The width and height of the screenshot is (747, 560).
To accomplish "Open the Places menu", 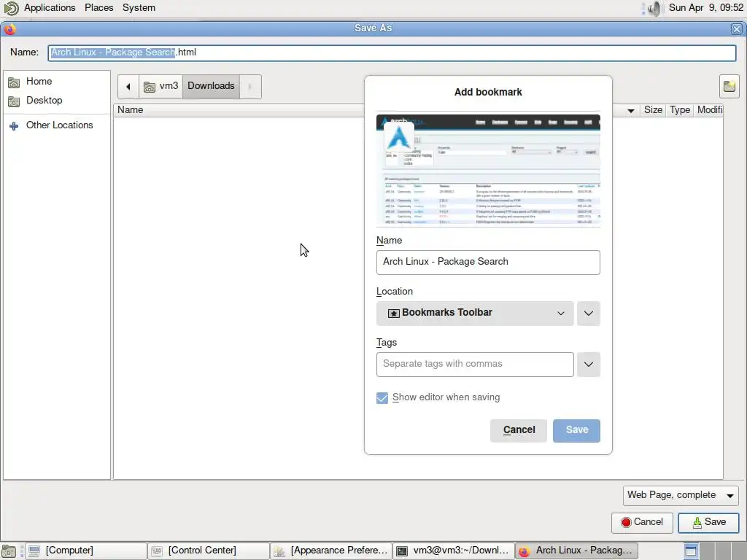I will point(99,7).
